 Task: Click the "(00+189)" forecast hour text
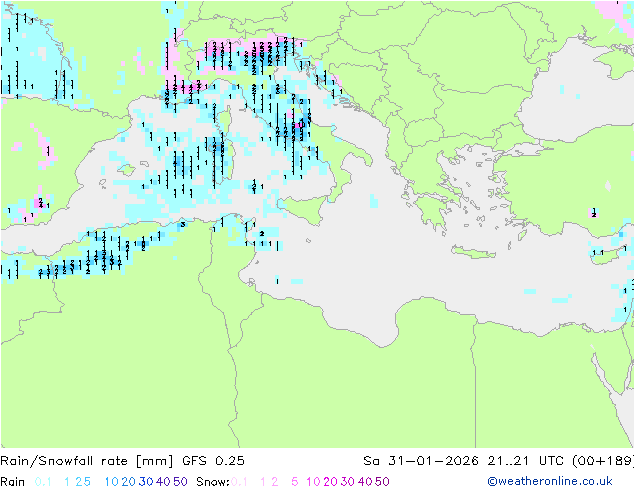point(603,461)
